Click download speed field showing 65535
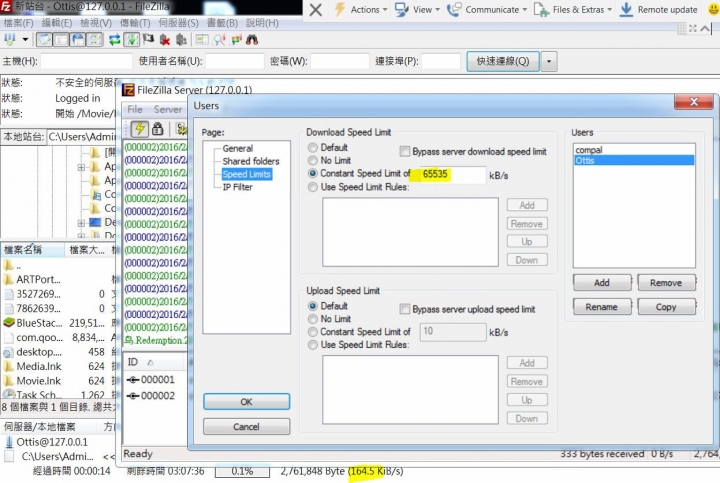This screenshot has width=720, height=483. tap(452, 174)
